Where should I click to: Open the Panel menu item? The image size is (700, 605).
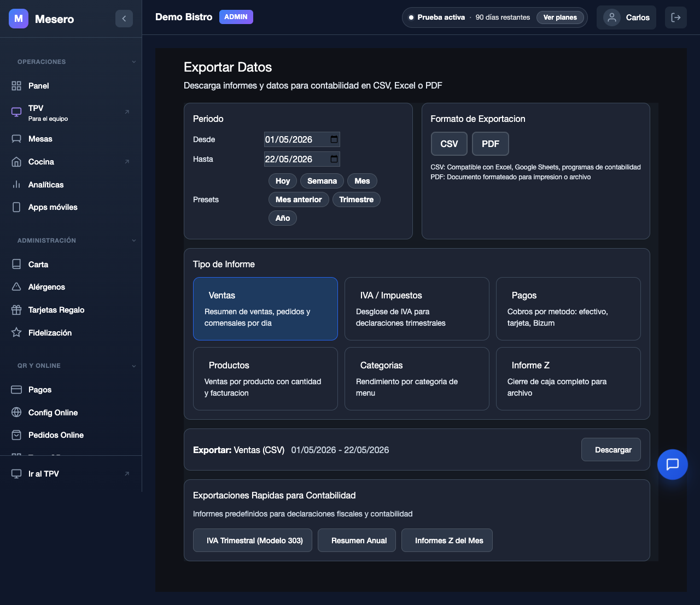[71, 86]
